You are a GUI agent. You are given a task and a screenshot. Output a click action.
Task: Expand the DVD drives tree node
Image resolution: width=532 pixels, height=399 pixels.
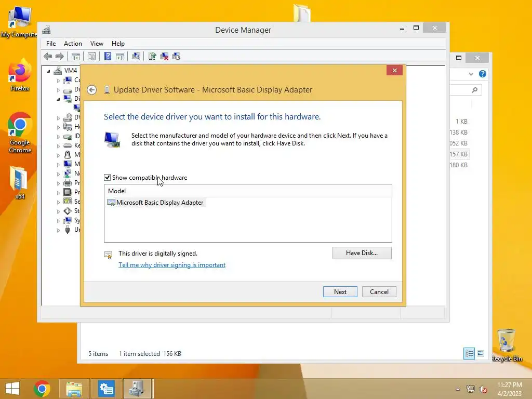(58, 118)
